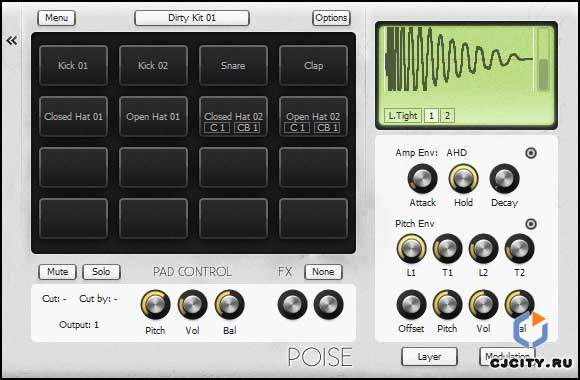Open the Dirty Kit 01 preset selector

[192, 18]
